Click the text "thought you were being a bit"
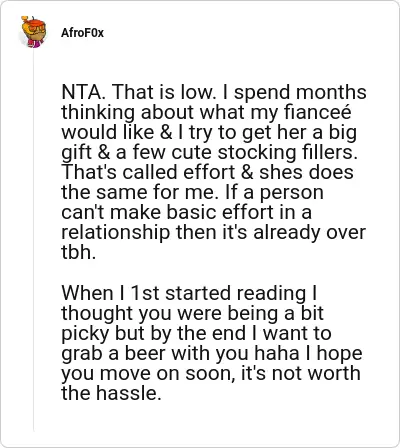This screenshot has width=400, height=448. 192,313
